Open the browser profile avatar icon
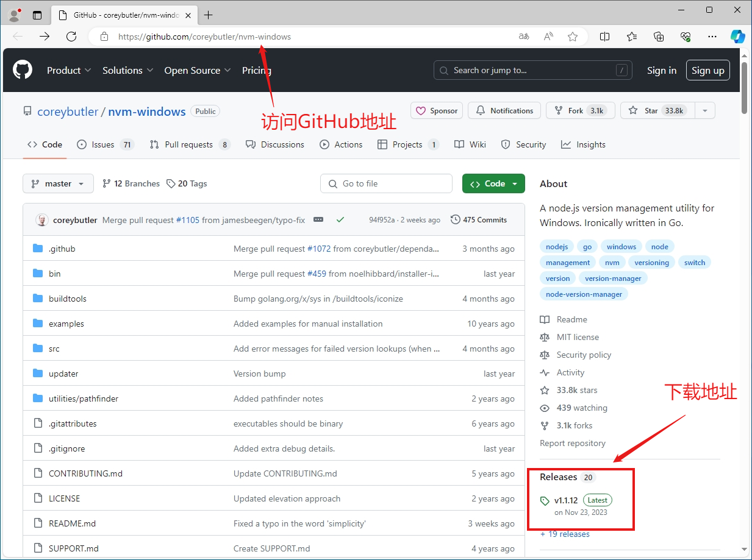Image resolution: width=752 pixels, height=560 pixels. (x=14, y=15)
